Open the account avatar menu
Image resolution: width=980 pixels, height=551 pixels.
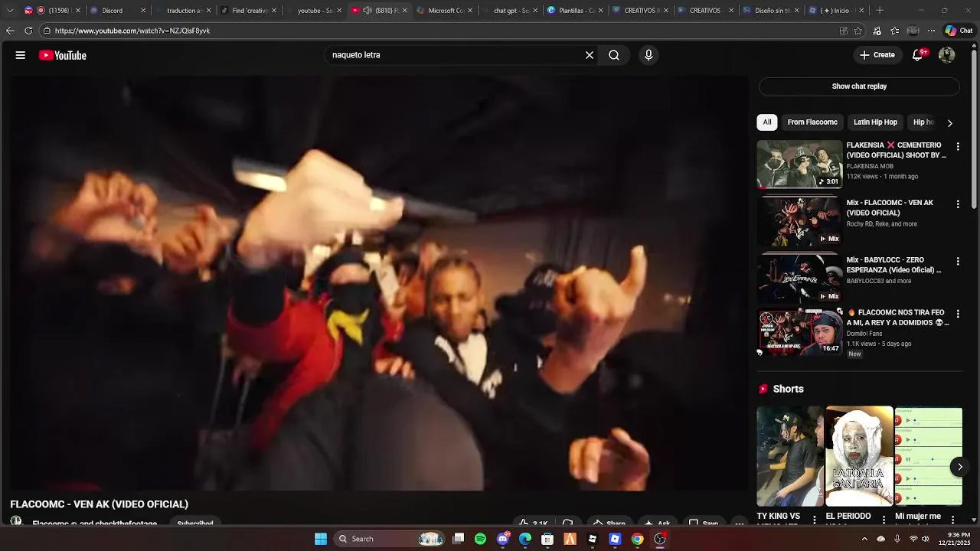947,55
